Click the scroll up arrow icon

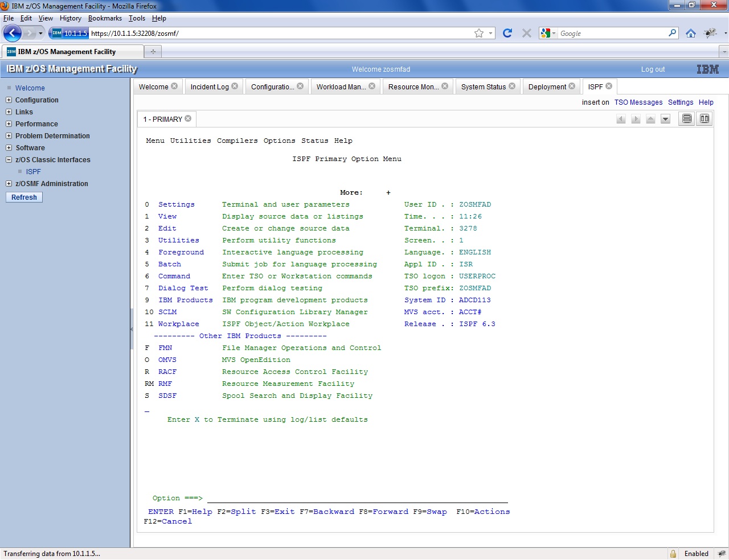coord(650,119)
